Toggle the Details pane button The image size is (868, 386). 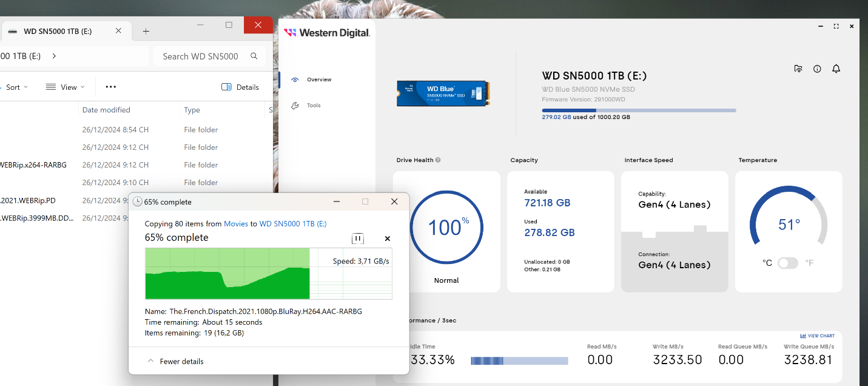point(240,87)
